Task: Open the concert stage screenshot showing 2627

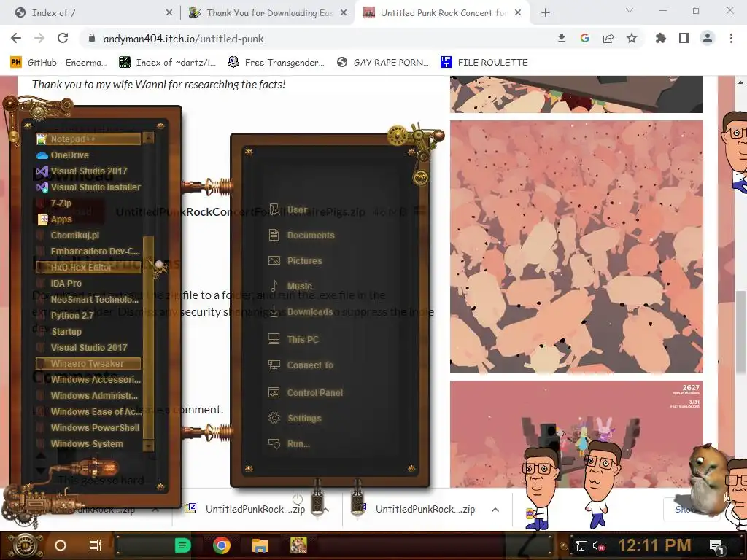Action: pos(576,434)
